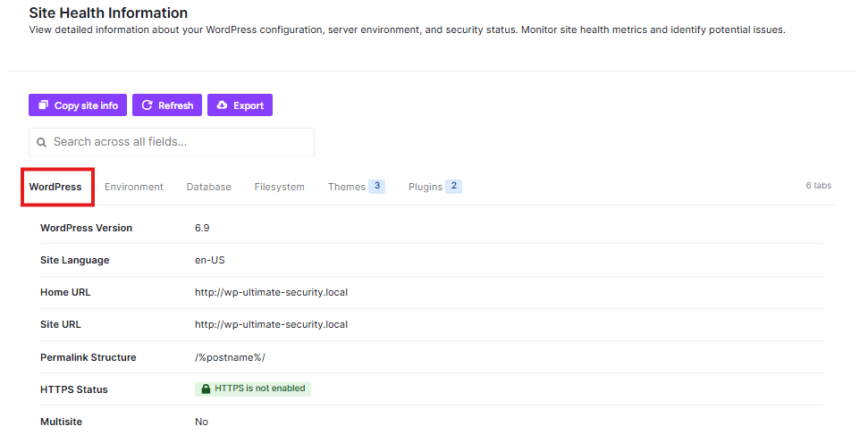
Task: Reload data with the Refresh button
Action: pyautogui.click(x=167, y=105)
